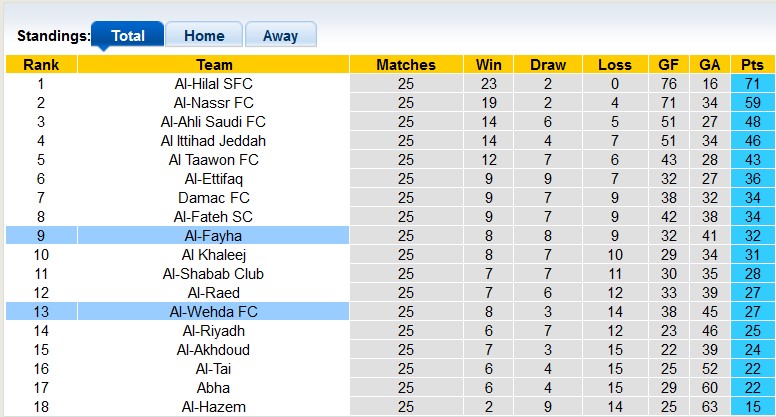Image resolution: width=776 pixels, height=417 pixels.
Task: Click Al-Hilal SFC's 71 points cell
Action: (x=753, y=84)
